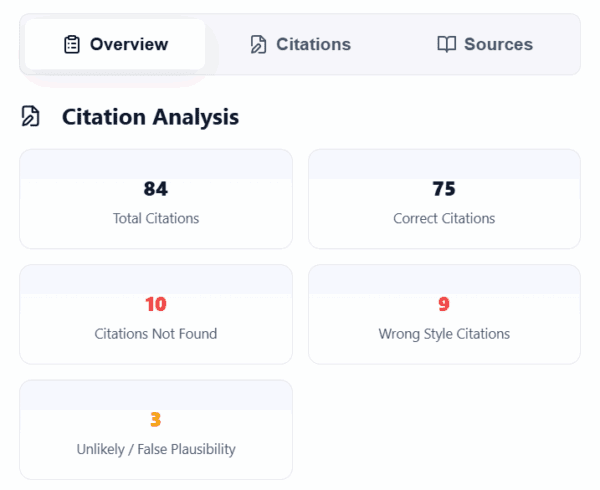Screen dimensions: 600x490
Task: Click the open book Sources icon
Action: [446, 44]
